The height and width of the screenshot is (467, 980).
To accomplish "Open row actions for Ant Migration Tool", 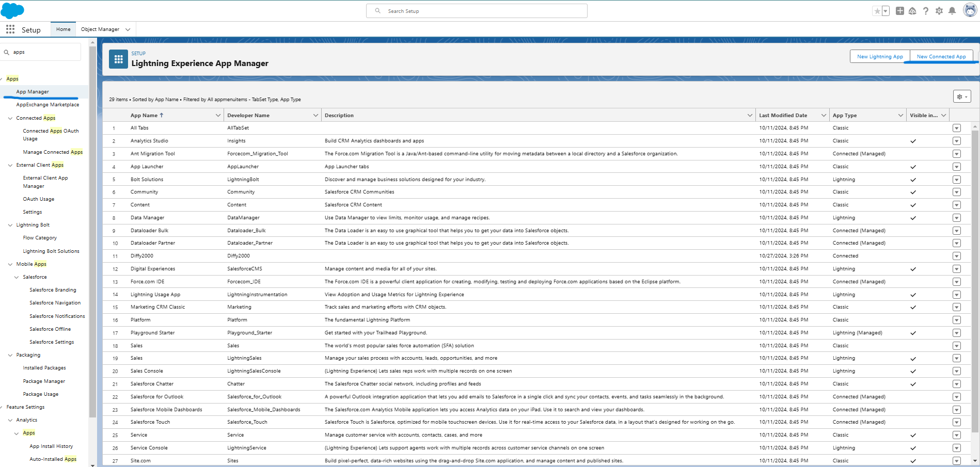I will pyautogui.click(x=956, y=154).
